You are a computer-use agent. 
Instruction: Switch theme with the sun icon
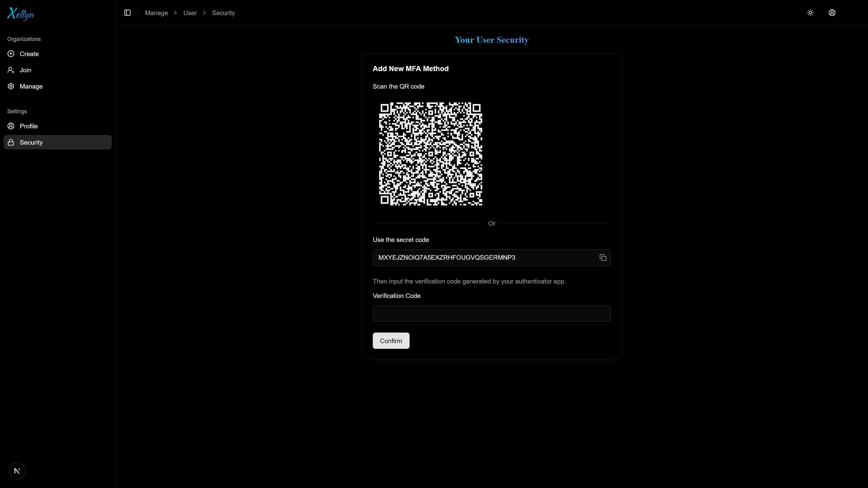(x=810, y=13)
